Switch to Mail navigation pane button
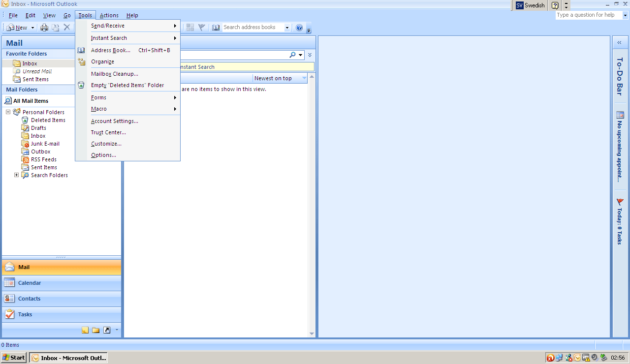The image size is (630, 364). click(x=62, y=267)
